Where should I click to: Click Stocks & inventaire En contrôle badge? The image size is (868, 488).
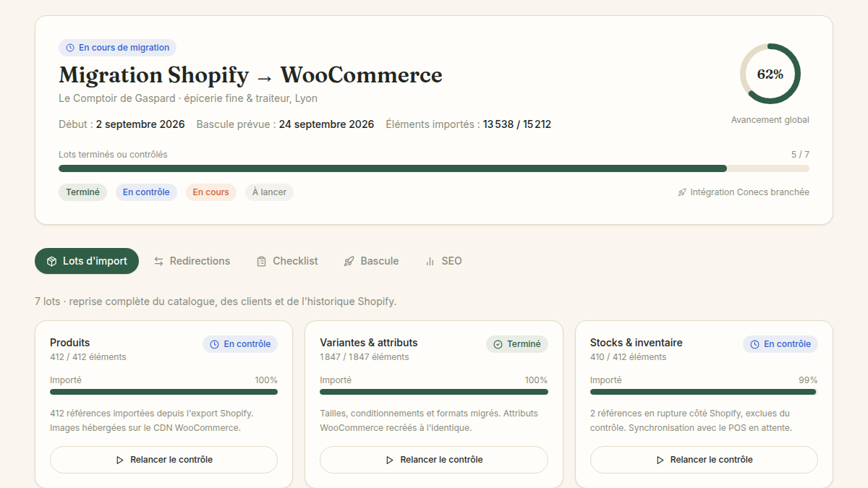coord(780,344)
